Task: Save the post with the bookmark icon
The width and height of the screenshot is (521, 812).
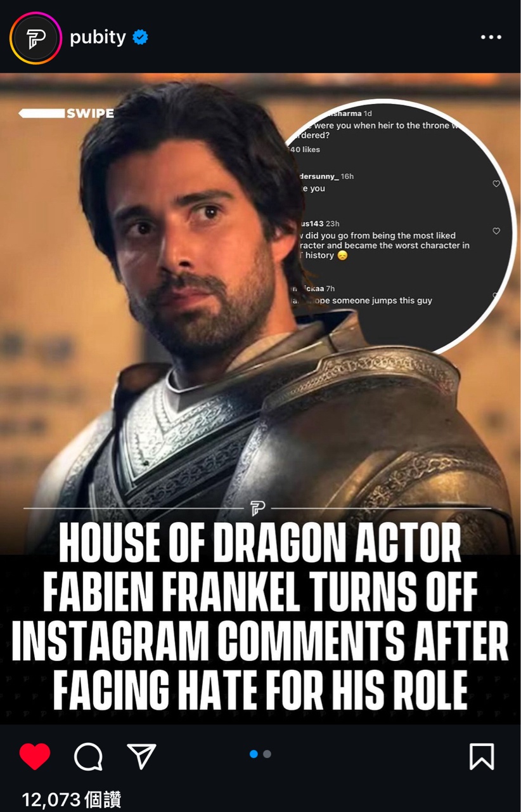Action: [482, 756]
